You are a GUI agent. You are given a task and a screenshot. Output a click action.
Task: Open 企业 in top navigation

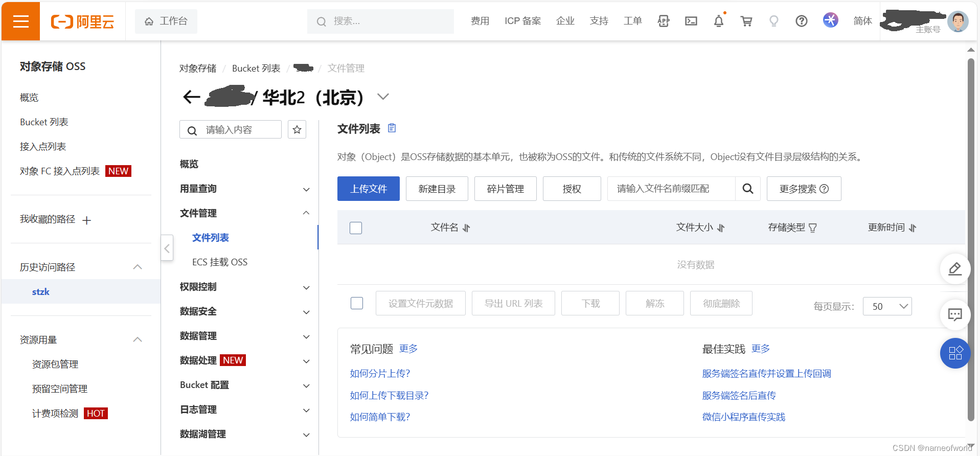pyautogui.click(x=565, y=21)
